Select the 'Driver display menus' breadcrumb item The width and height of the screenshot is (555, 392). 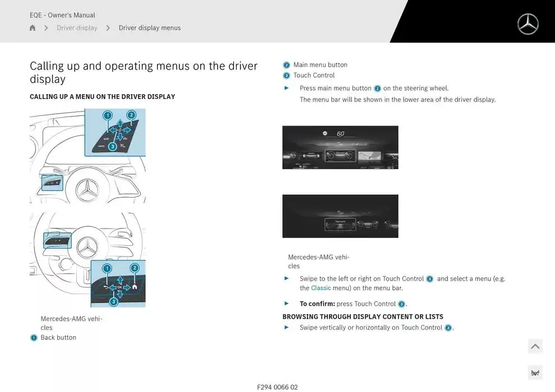150,28
